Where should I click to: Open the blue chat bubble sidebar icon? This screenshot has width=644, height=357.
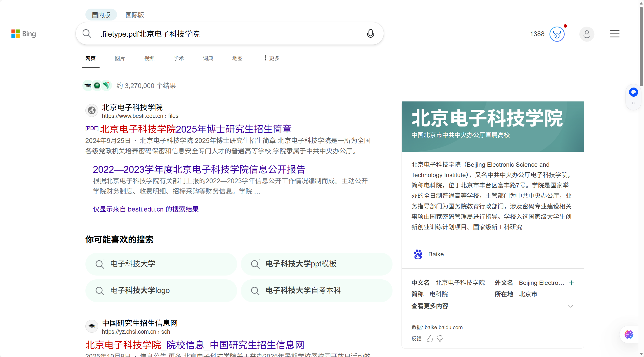pyautogui.click(x=633, y=92)
